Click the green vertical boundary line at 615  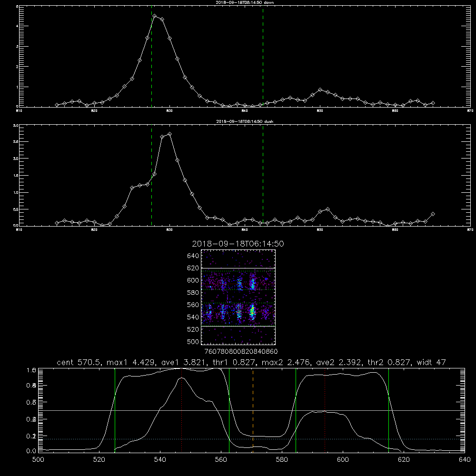click(388, 410)
